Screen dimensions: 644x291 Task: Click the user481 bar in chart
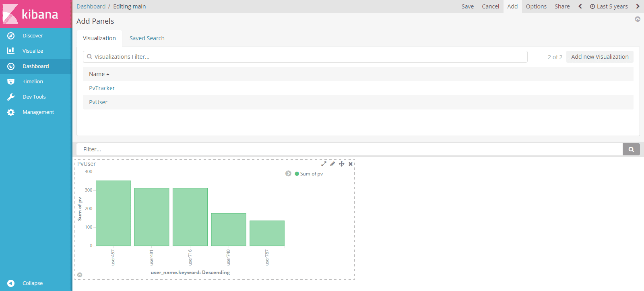pos(152,217)
